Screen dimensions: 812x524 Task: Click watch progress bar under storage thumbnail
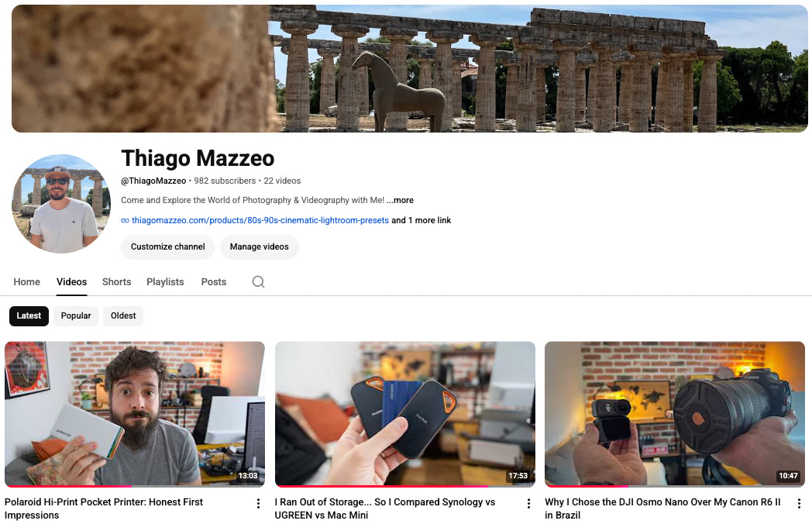[405, 486]
